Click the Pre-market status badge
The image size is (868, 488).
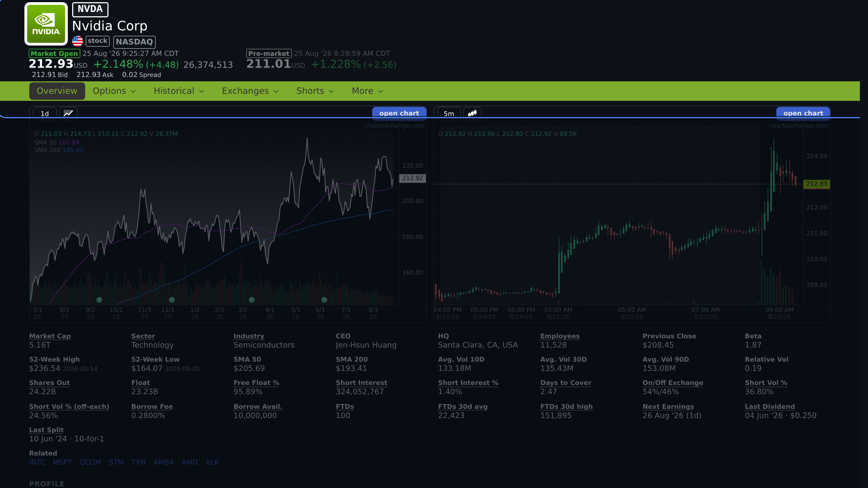click(269, 54)
